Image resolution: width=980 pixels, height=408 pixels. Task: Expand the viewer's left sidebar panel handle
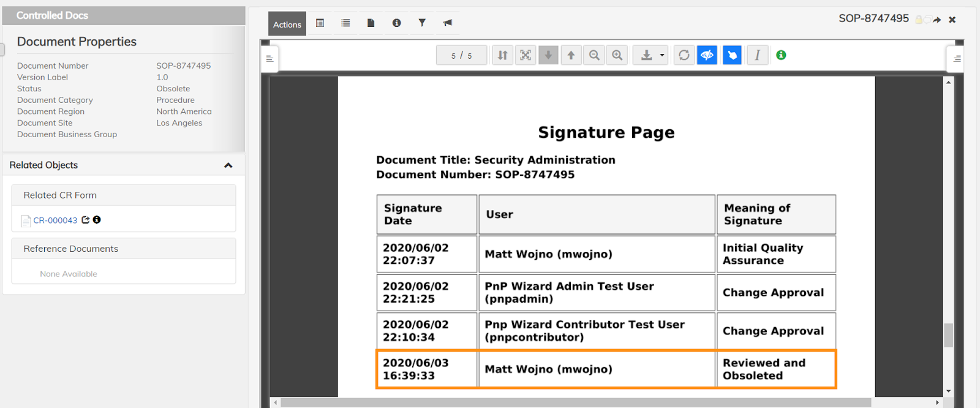[269, 59]
